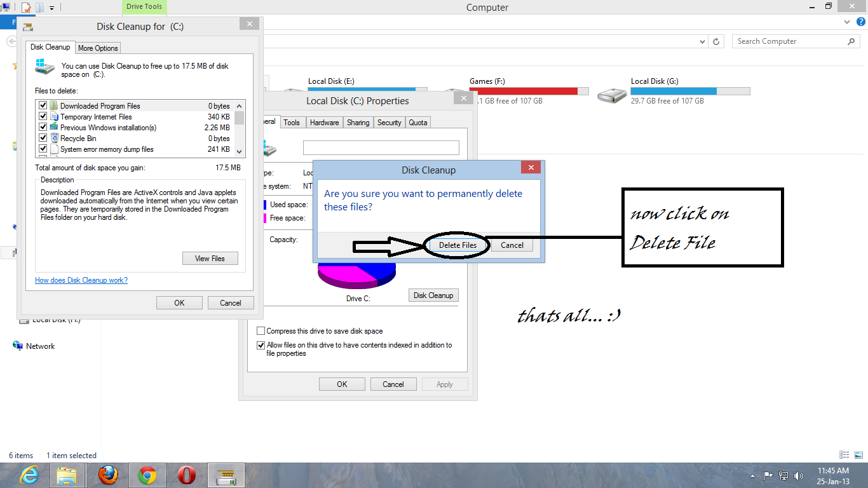Click inside the Search Computer box
Image resolution: width=868 pixels, height=488 pixels.
[x=788, y=41]
